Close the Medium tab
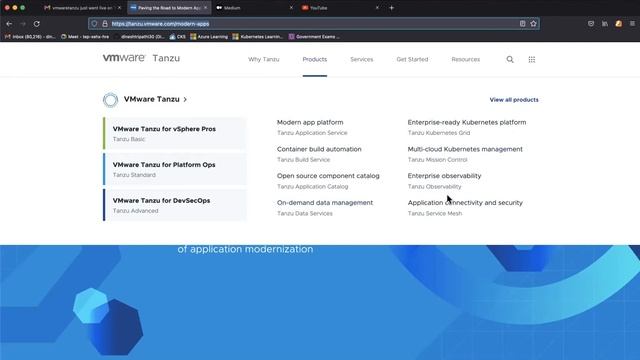Screen dimensions: 640x360 291,7
